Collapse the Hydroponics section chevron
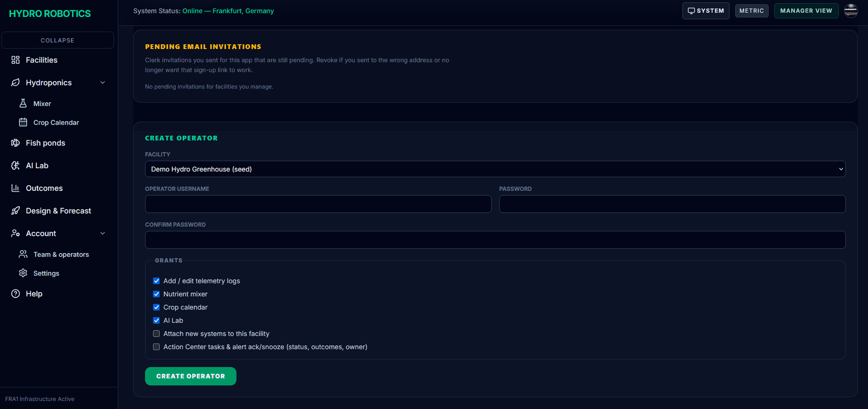This screenshot has height=409, width=868. (103, 82)
